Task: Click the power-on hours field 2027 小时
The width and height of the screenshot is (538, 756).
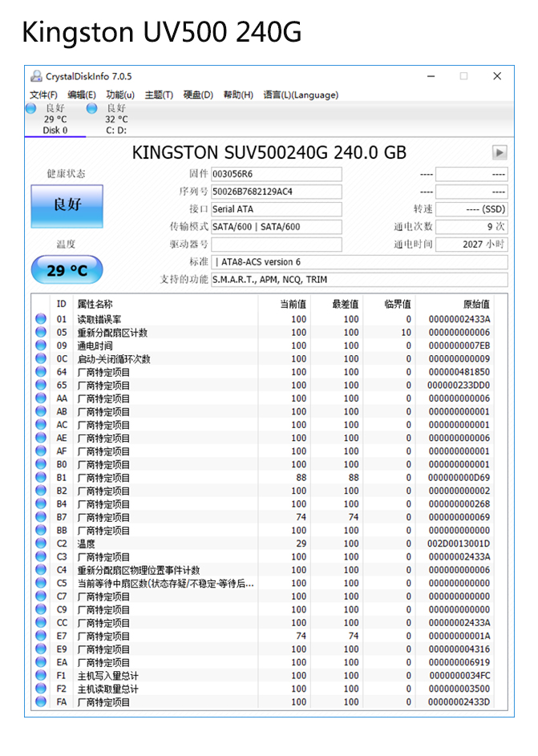Action: pyautogui.click(x=471, y=245)
